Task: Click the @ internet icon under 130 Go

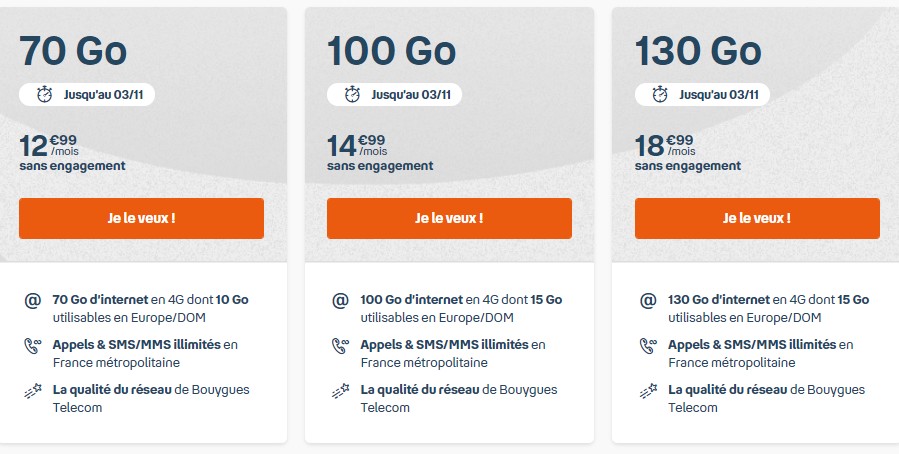Action: [x=648, y=300]
